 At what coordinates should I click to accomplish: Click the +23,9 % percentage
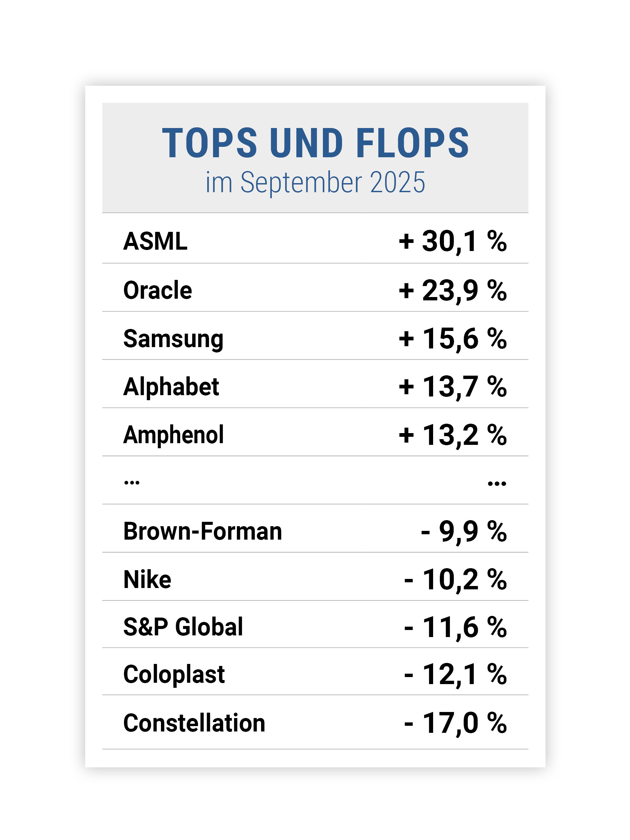tap(452, 291)
